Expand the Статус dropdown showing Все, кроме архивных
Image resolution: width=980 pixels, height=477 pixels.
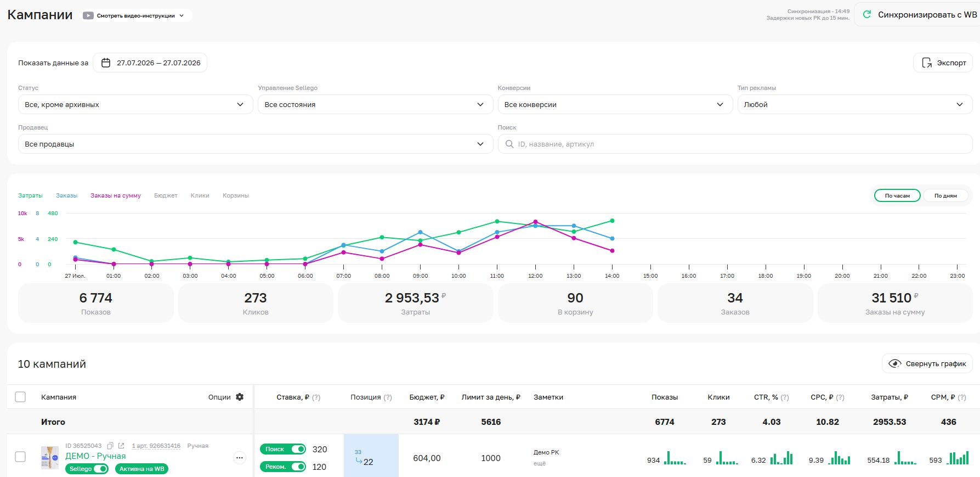click(135, 104)
